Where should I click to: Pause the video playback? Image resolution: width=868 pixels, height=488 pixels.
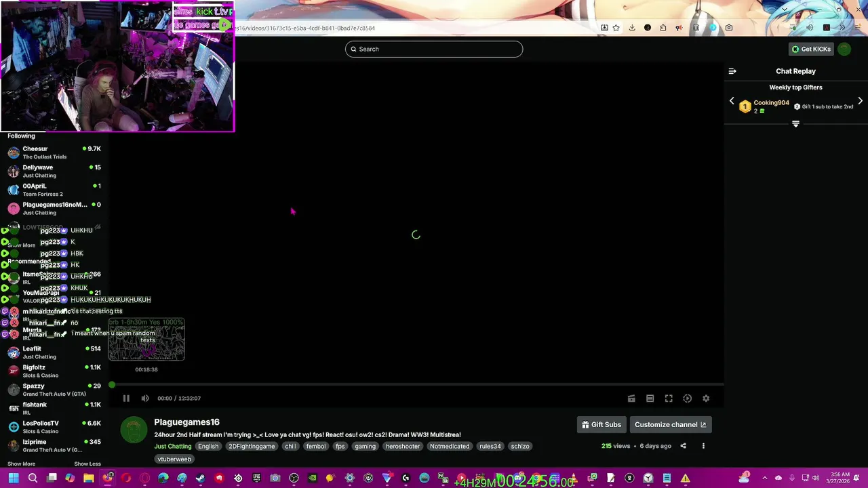tap(126, 399)
